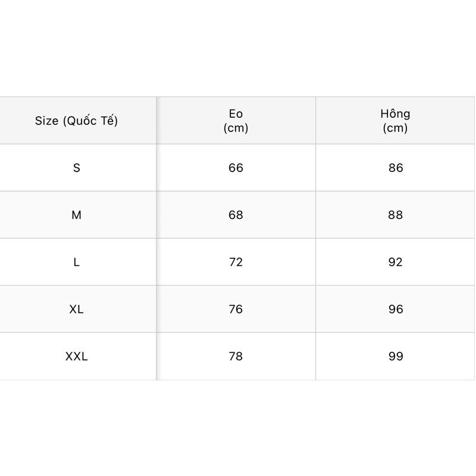Click the Size (Quốc Tế) column header

(x=77, y=121)
